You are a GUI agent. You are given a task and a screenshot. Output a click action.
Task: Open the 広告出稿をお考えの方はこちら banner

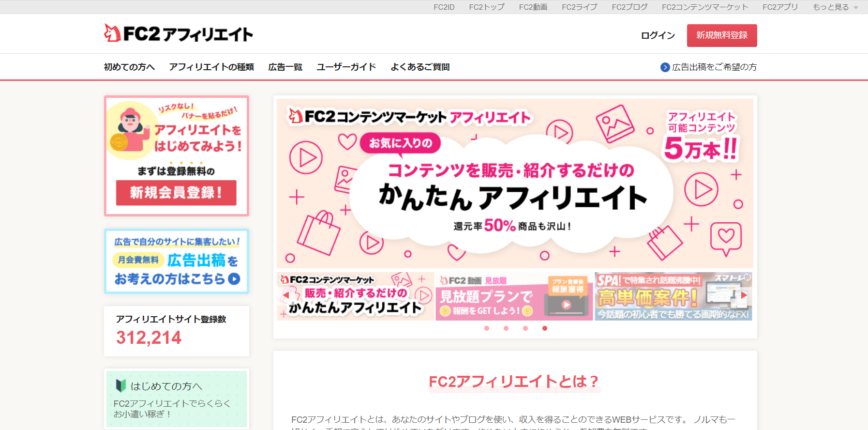tap(177, 261)
